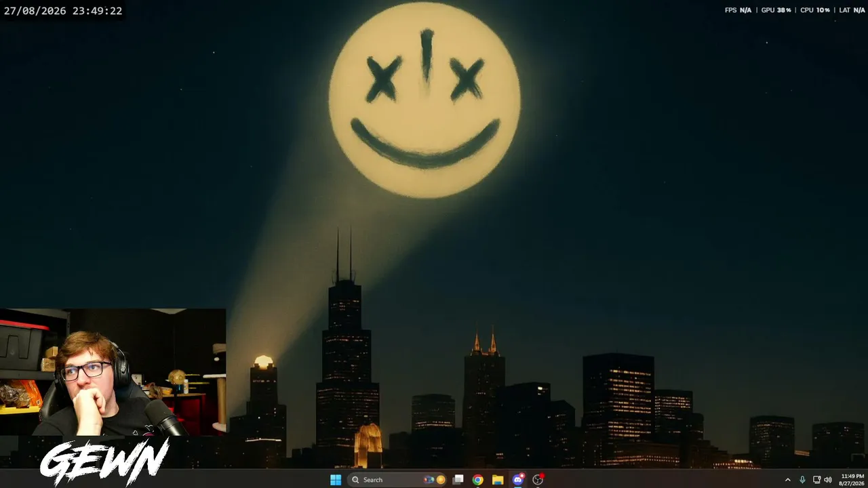Click the LAT N/A overlay readout
This screenshot has width=868, height=488.
pyautogui.click(x=852, y=10)
